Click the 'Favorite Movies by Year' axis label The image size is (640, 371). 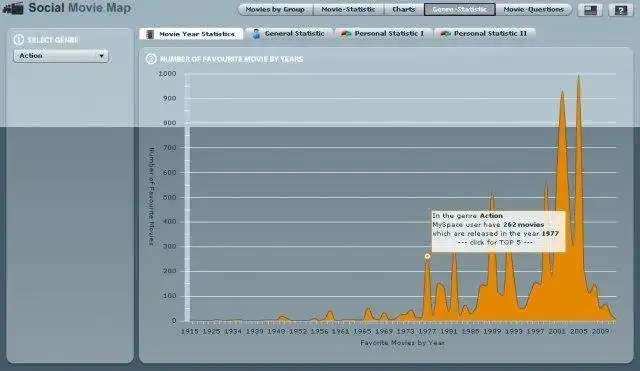pos(402,343)
